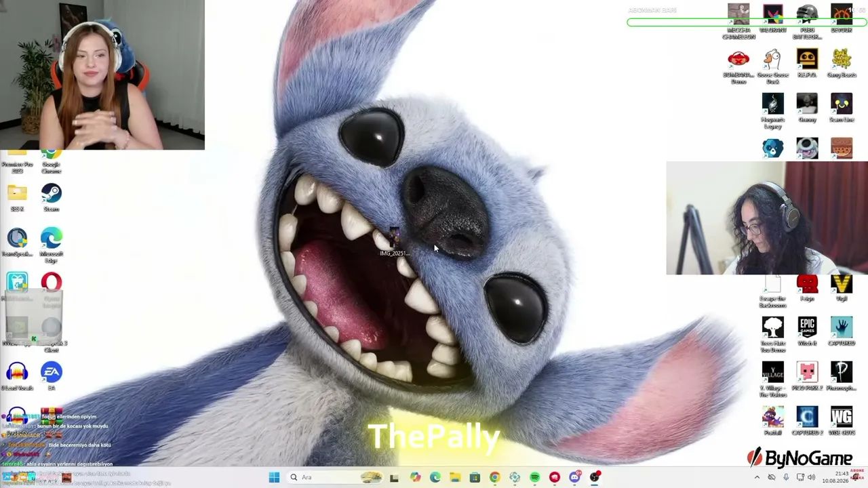
Task: Click the taskbar search box
Action: click(x=334, y=477)
